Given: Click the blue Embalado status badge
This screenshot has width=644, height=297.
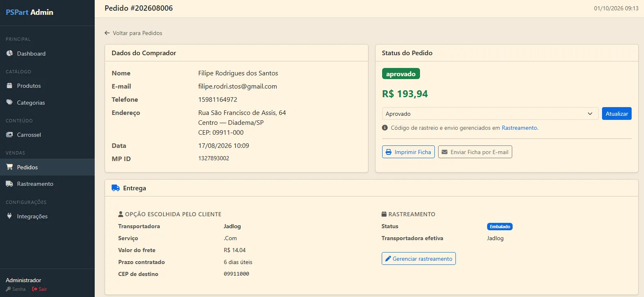Looking at the screenshot, I should click(x=500, y=227).
